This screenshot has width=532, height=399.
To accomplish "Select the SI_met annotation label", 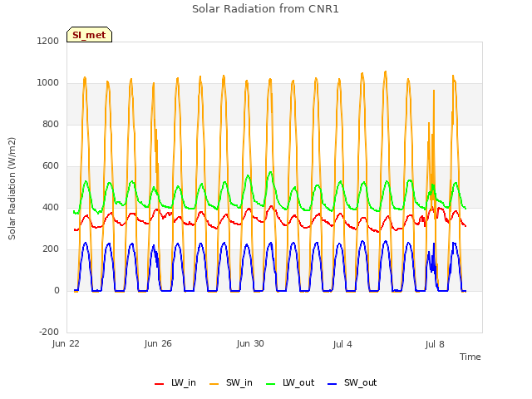I will pyautogui.click(x=89, y=35).
